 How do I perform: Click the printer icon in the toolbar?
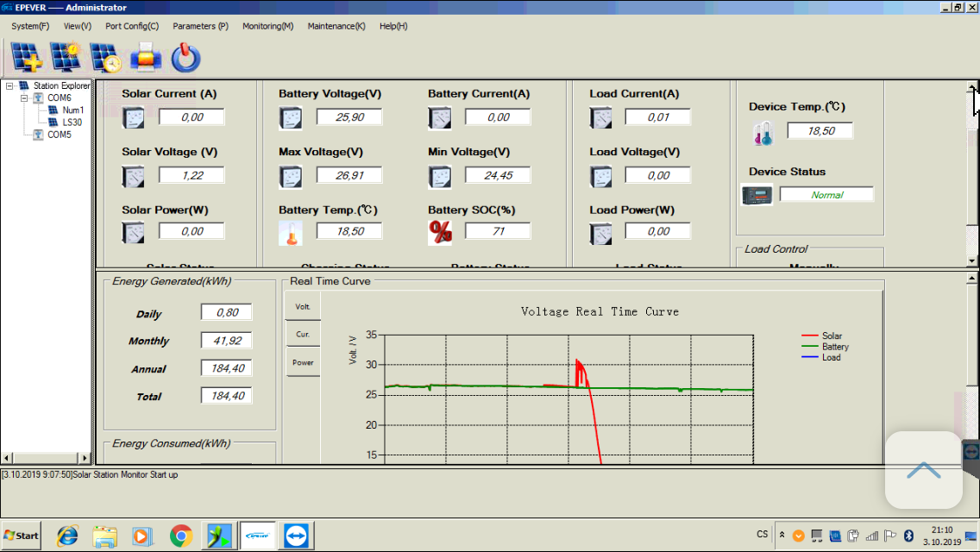click(x=146, y=58)
